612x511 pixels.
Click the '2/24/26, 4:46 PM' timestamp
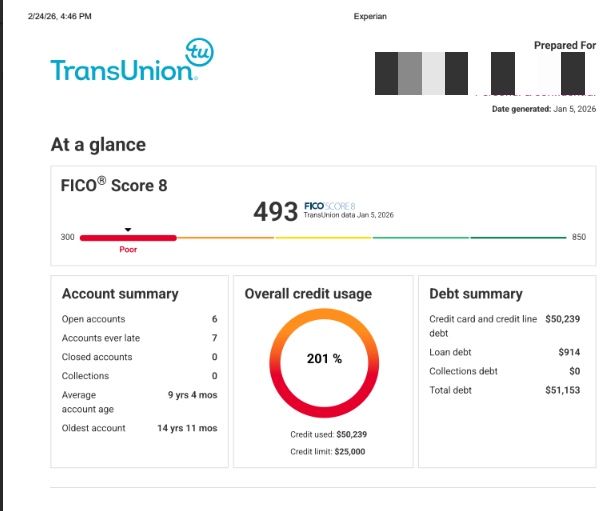(60, 16)
